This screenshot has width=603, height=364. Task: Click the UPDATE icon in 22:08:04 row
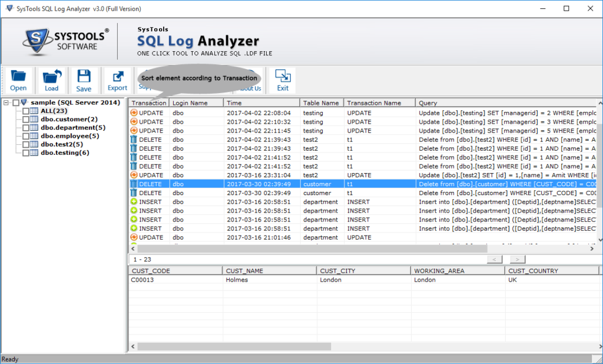pyautogui.click(x=134, y=112)
